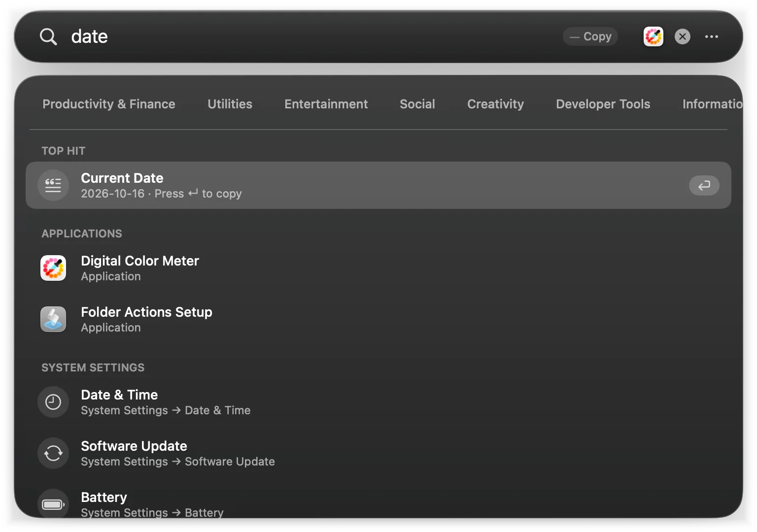Click the circular arrows Software Update icon
Screen dimensions: 757x532
pos(53,453)
